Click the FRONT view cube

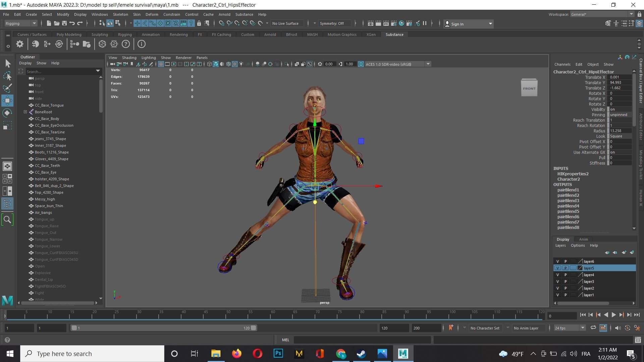(x=529, y=88)
